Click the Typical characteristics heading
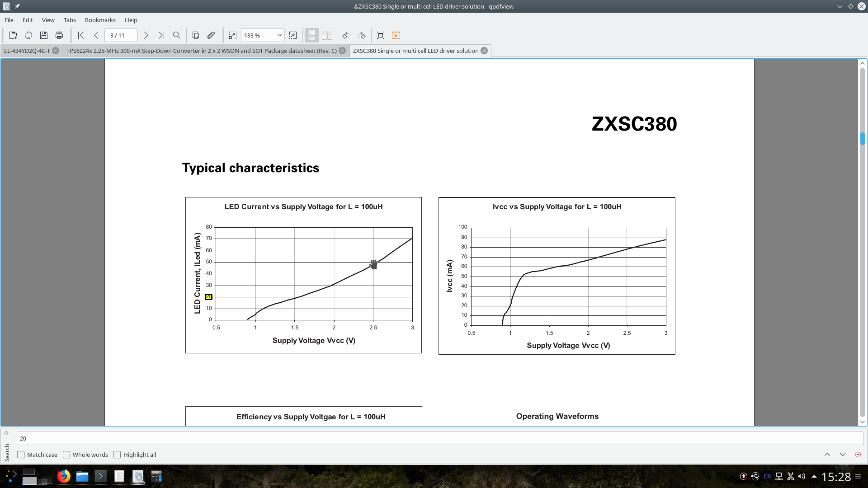The image size is (868, 488). (250, 168)
